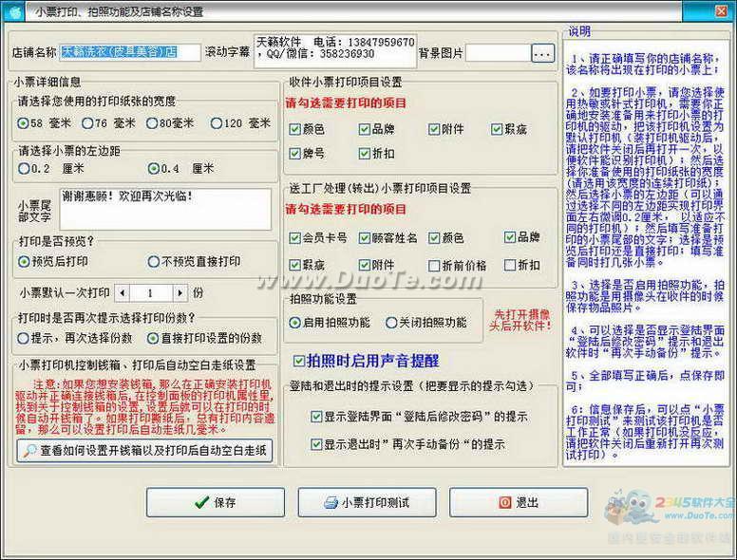The image size is (737, 560).
Task: Decrease default print copies with left arrow
Action: 123,293
